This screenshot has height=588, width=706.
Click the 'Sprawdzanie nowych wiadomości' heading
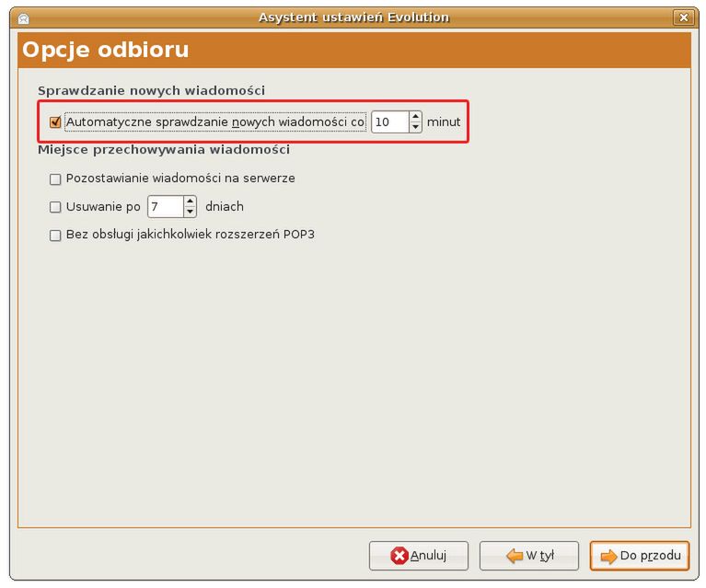[x=151, y=90]
